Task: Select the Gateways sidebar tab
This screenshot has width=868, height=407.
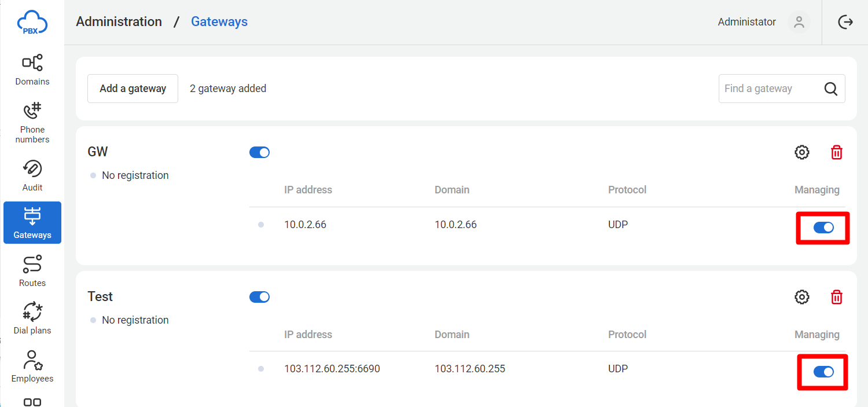Action: (x=32, y=223)
